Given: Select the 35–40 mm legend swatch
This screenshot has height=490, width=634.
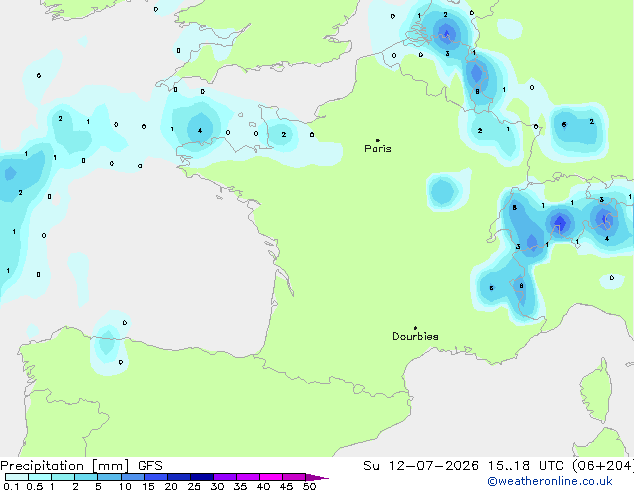Looking at the screenshot, I should 247,477.
